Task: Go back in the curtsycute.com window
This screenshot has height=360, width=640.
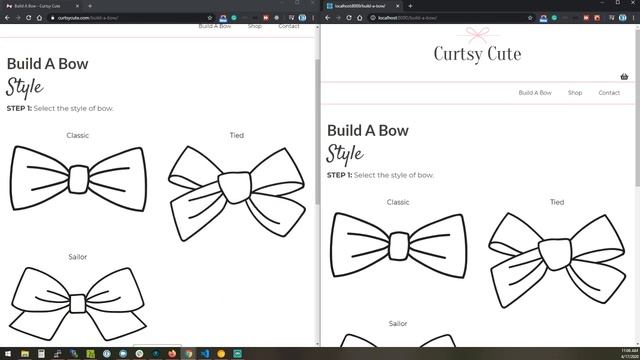Action: click(7, 18)
